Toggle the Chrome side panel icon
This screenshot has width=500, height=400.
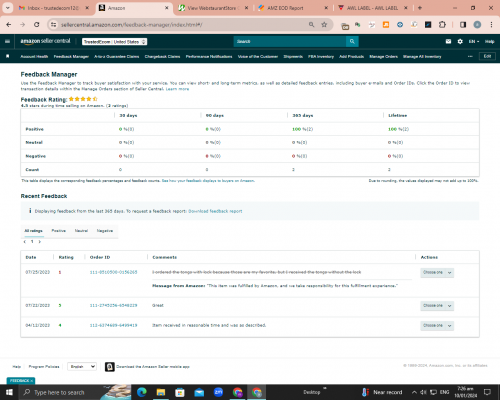[463, 25]
